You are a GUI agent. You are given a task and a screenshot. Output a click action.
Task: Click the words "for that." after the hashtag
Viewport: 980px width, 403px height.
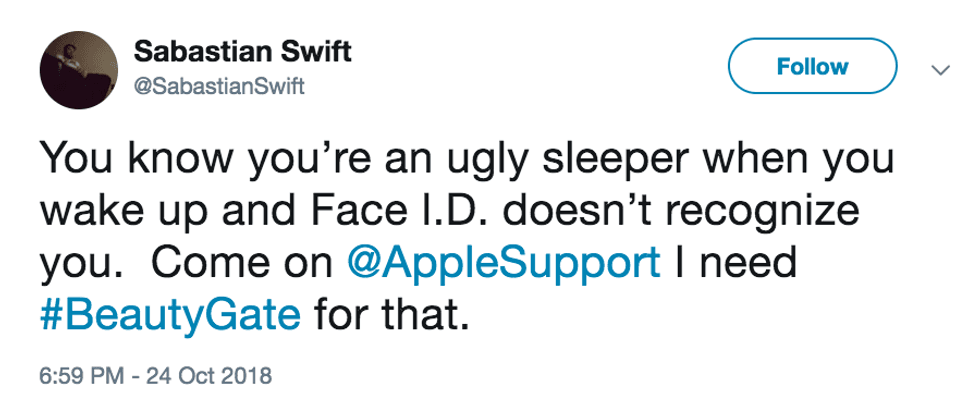(390, 316)
